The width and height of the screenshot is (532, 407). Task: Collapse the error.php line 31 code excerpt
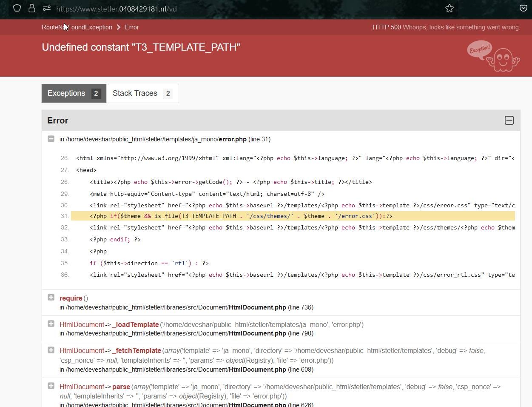[51, 139]
